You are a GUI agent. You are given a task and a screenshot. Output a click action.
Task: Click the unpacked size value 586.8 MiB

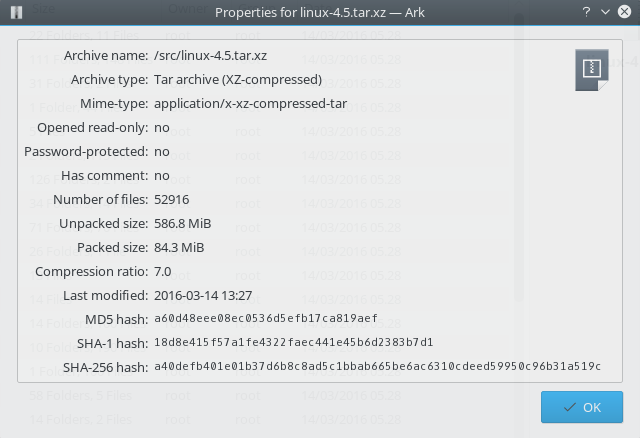click(182, 223)
